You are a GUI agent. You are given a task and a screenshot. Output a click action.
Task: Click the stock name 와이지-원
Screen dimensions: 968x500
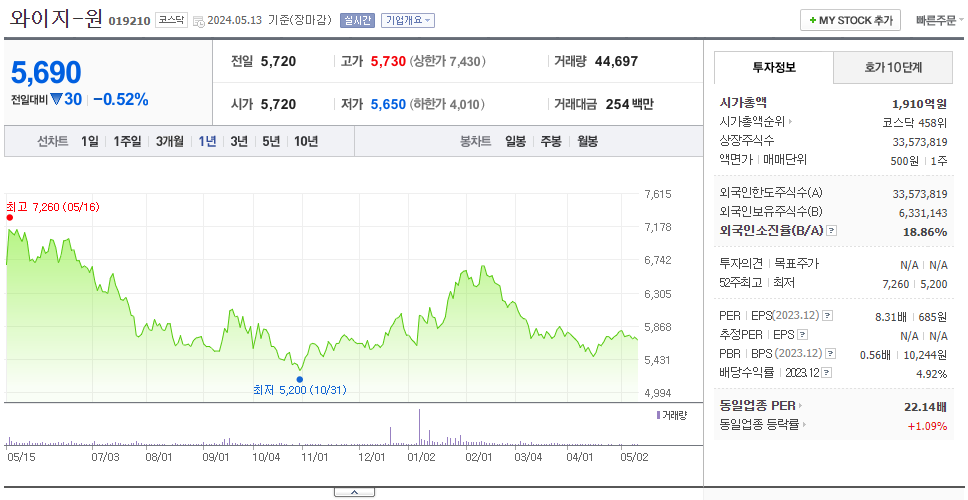(x=56, y=19)
